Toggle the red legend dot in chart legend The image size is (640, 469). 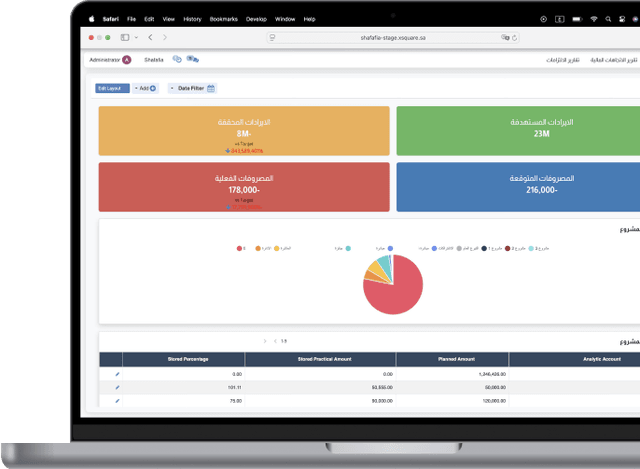point(240,247)
